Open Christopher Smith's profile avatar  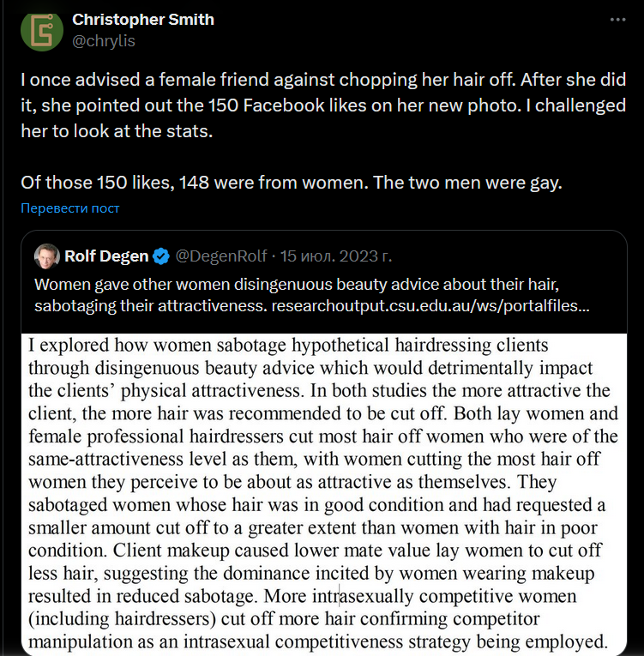pos(42,30)
